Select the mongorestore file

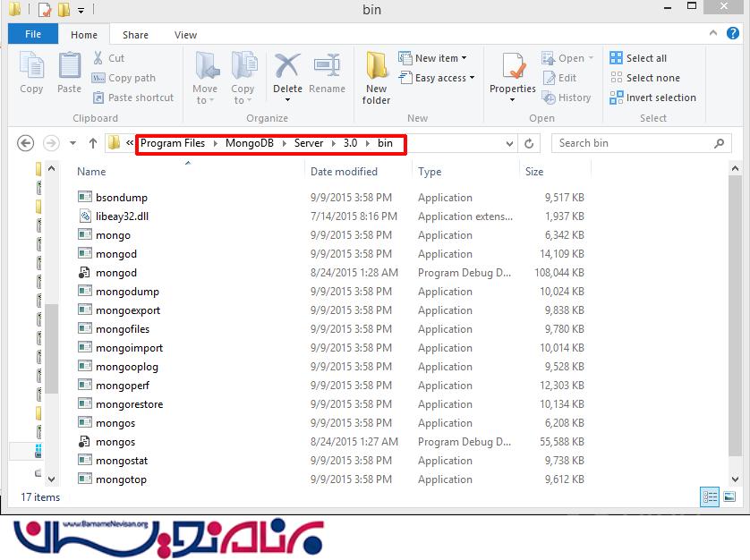point(129,404)
